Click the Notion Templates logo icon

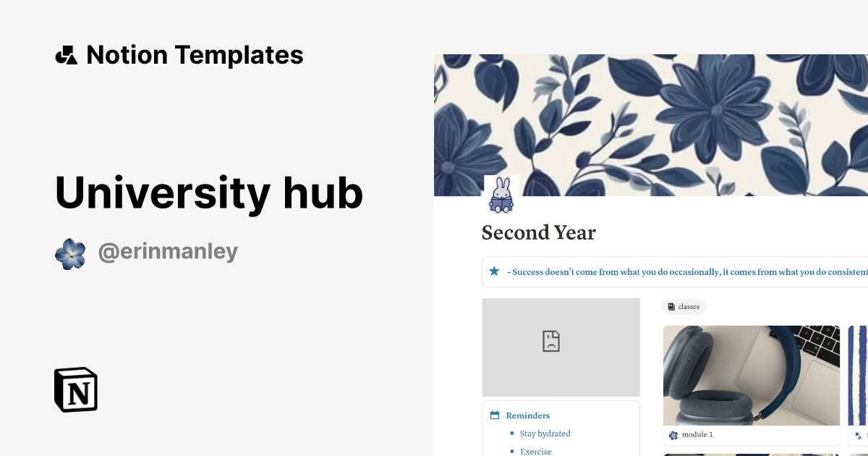(66, 54)
